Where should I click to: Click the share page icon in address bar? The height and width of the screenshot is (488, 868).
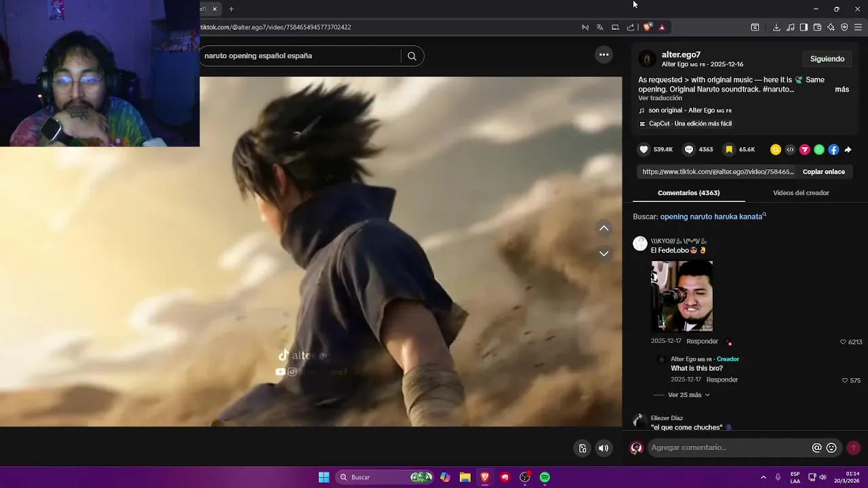pyautogui.click(x=631, y=27)
